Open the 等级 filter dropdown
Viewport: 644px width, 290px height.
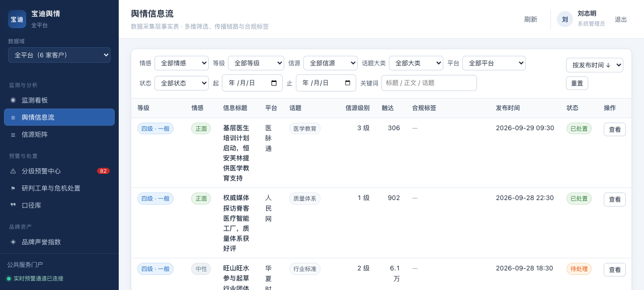tap(256, 63)
